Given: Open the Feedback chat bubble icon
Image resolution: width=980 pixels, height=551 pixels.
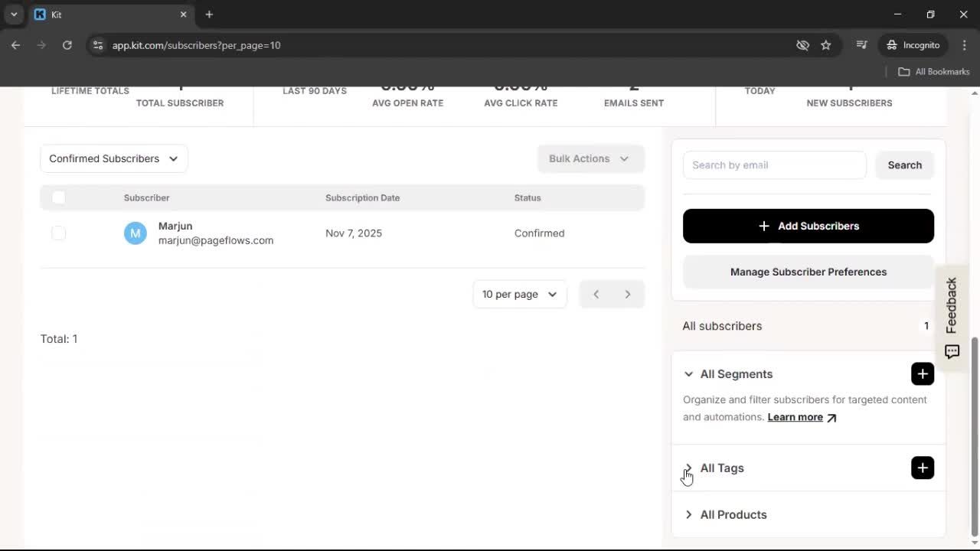Looking at the screenshot, I should [x=952, y=351].
